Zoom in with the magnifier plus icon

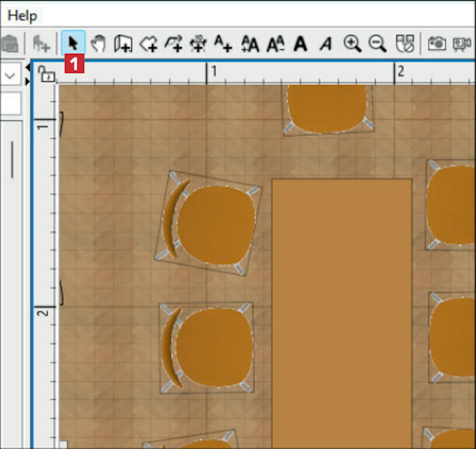tap(352, 43)
